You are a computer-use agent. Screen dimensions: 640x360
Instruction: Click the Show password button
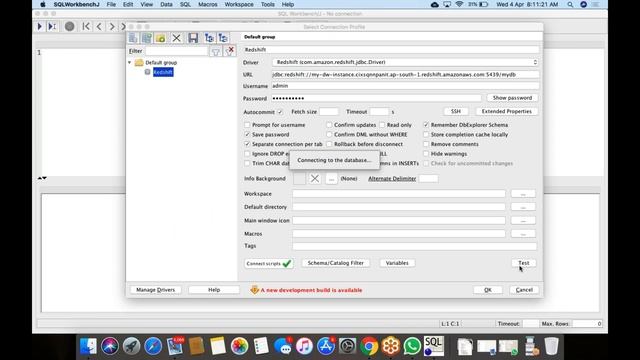pyautogui.click(x=512, y=98)
